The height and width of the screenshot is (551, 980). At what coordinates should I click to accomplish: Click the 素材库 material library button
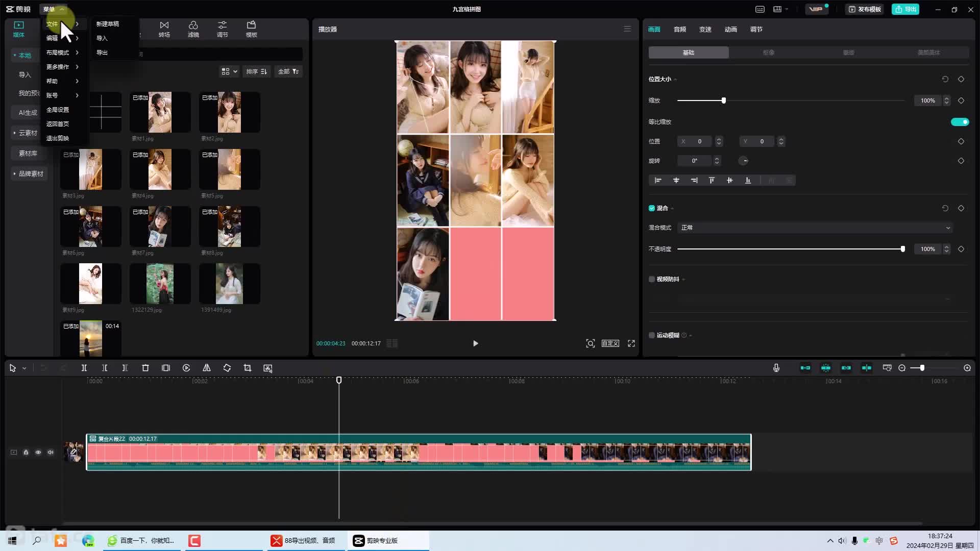tap(28, 153)
